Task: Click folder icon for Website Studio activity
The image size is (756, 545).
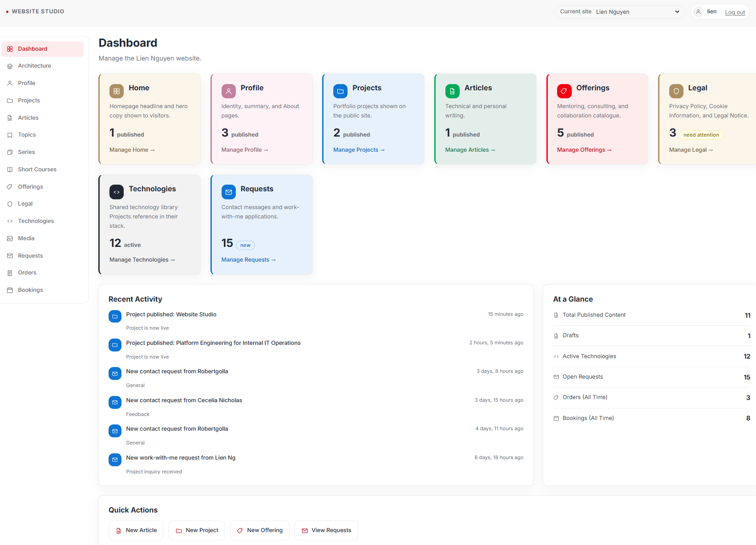Action: (x=115, y=316)
